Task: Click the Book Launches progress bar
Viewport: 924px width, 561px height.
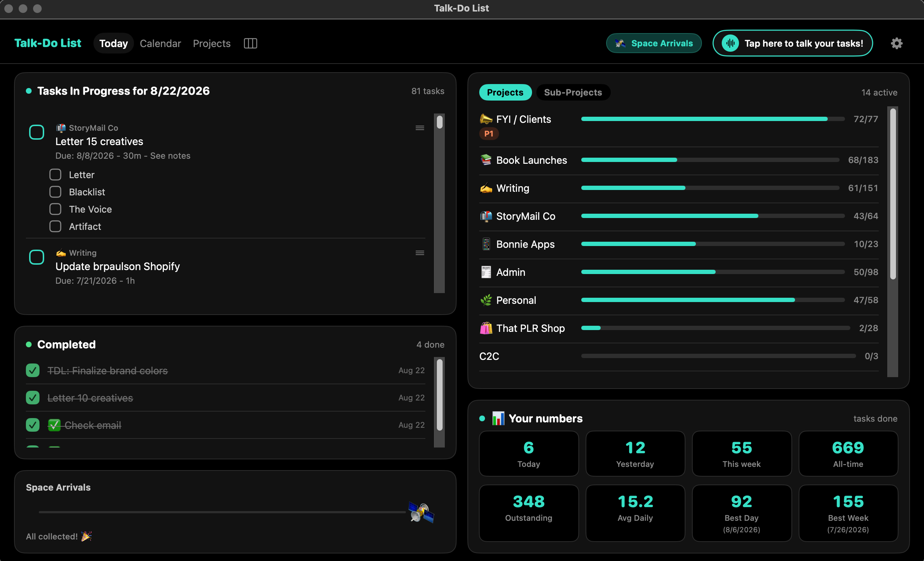Action: [x=710, y=160]
